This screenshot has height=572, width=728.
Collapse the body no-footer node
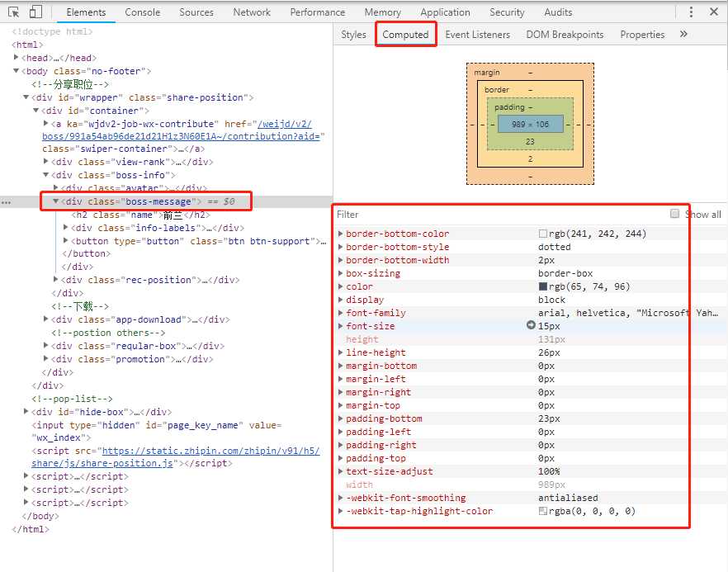point(17,71)
